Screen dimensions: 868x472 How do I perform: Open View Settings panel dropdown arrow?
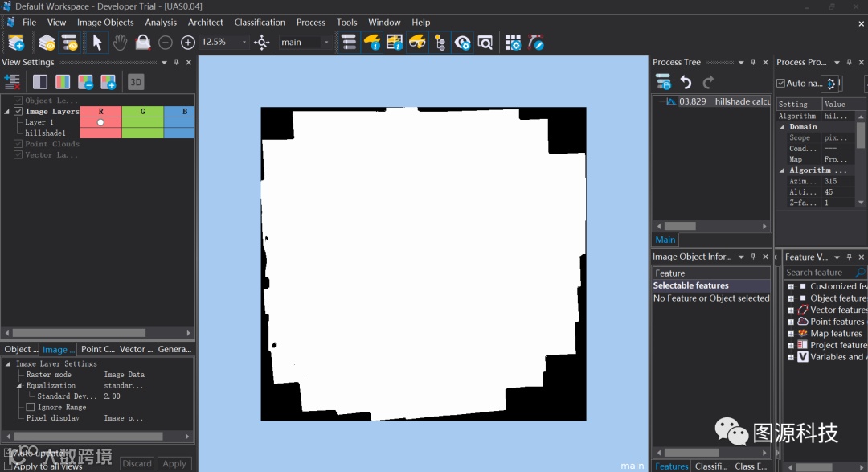[x=165, y=63]
